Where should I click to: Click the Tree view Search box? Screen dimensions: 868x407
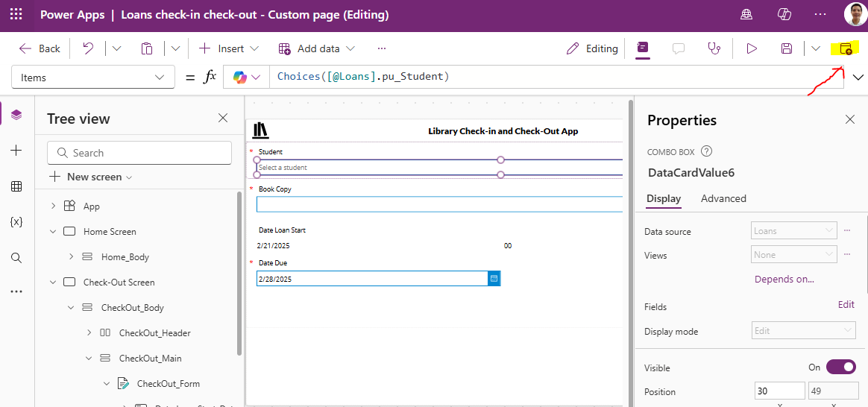click(x=139, y=153)
